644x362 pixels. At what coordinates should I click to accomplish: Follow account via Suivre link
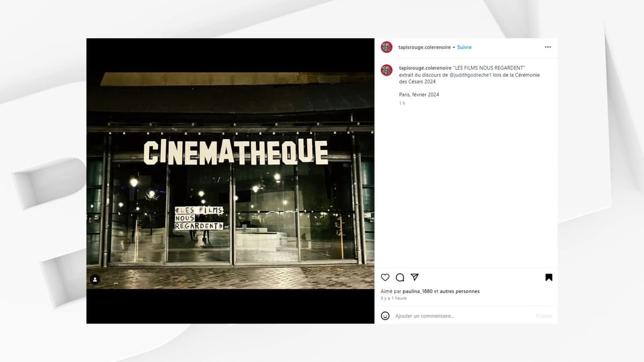point(464,47)
